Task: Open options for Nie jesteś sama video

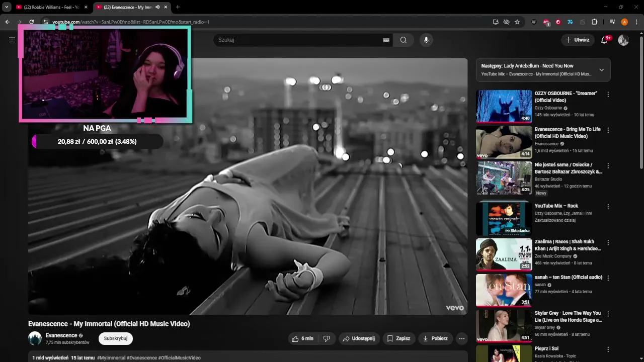Action: click(x=608, y=166)
